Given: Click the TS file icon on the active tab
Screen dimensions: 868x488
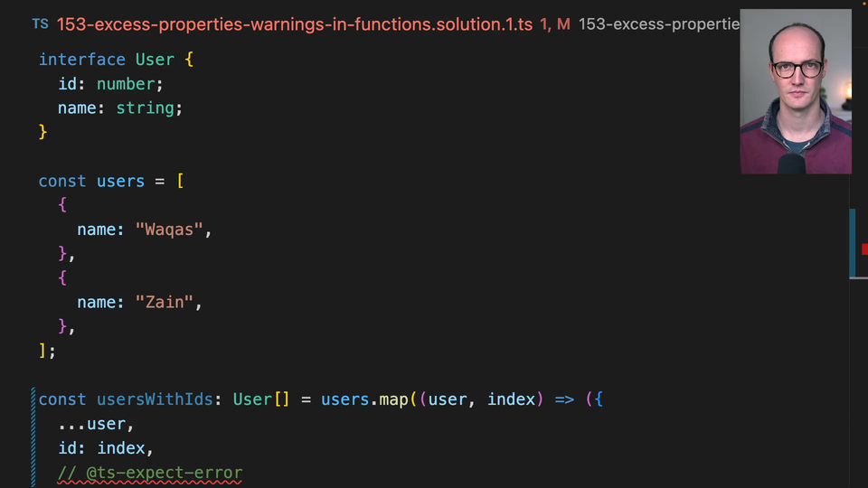Looking at the screenshot, I should tap(40, 24).
